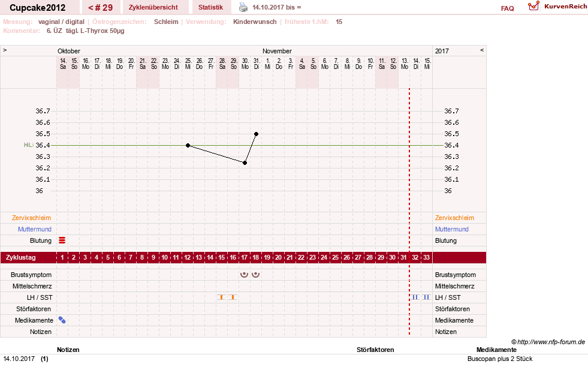The image size is (588, 373).
Task: Click orange LH test marker on day 16
Action: tap(233, 297)
